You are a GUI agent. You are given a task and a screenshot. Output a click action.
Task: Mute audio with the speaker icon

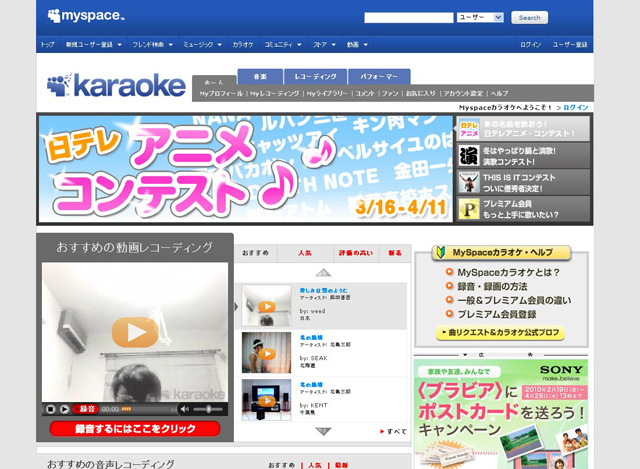tap(184, 409)
